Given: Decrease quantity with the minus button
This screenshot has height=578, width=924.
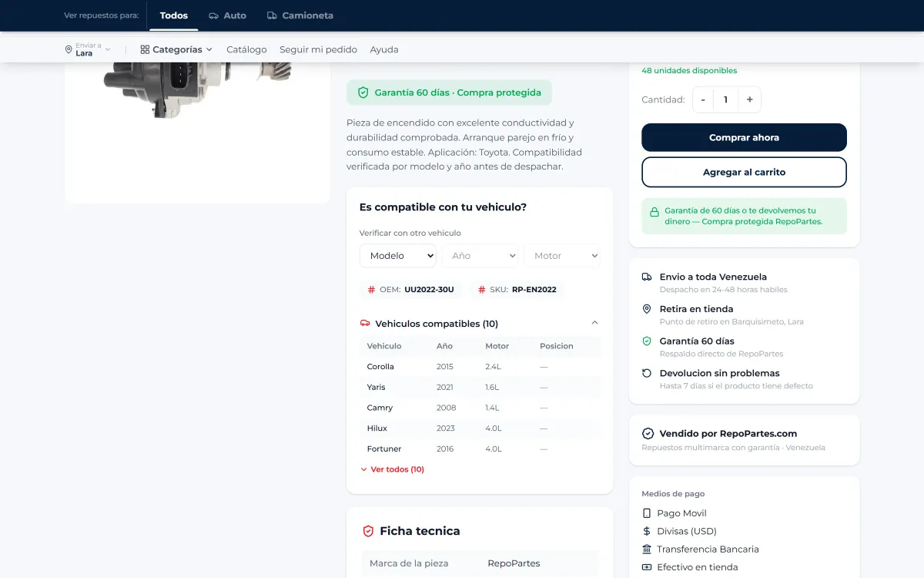Looking at the screenshot, I should tap(703, 99).
